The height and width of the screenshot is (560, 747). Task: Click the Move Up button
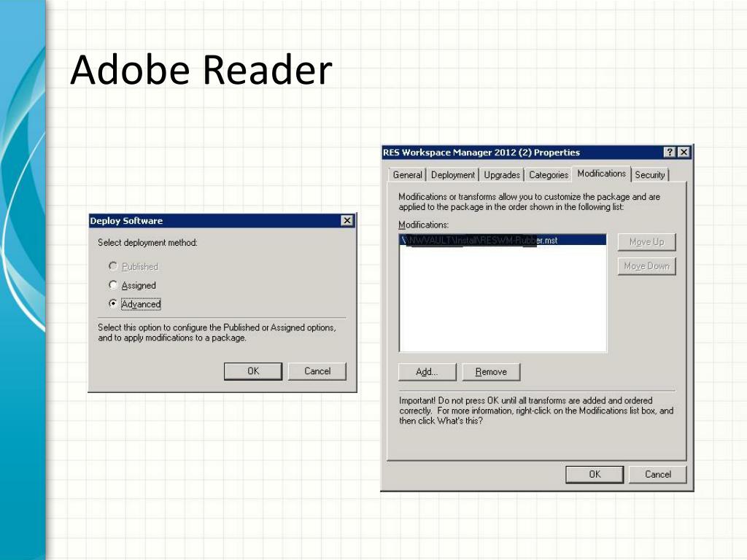(x=646, y=242)
